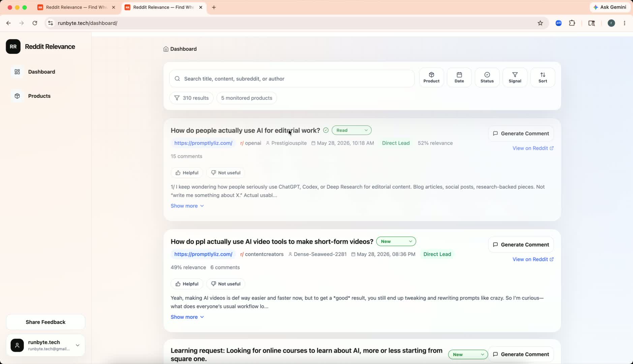The image size is (633, 364).
Task: Click the address bar URL runbyte.tech/dashboard/
Action: coord(88,23)
